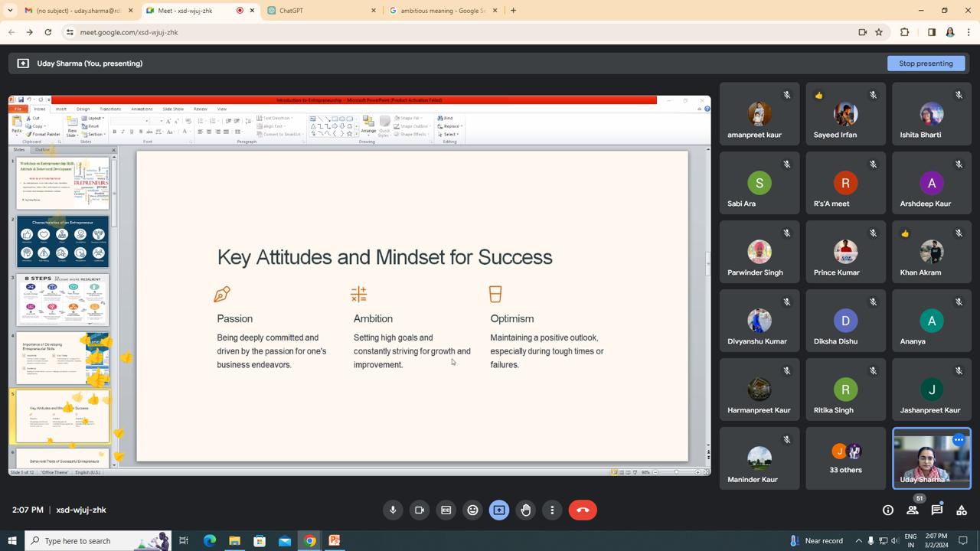Go back in browser history
This screenshot has width=980, height=551.
point(11,32)
